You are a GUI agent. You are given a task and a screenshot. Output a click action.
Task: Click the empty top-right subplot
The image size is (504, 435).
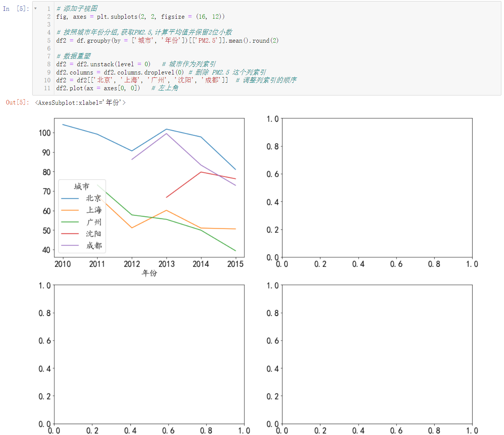pyautogui.click(x=377, y=188)
